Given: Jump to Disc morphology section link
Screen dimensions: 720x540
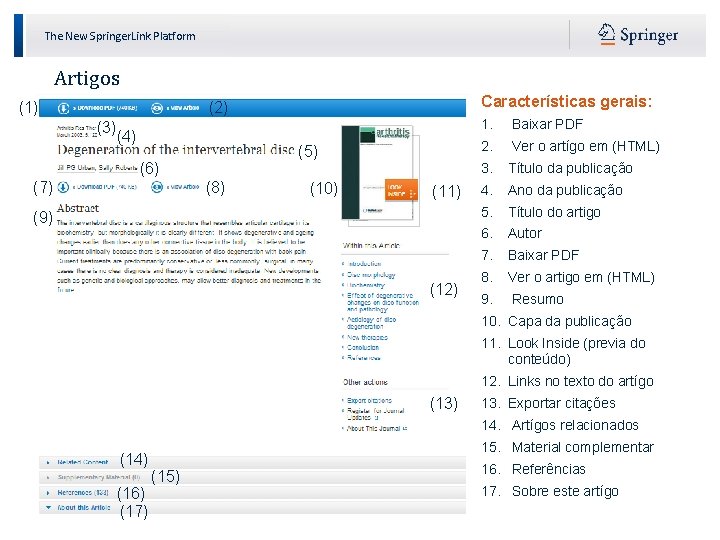Looking at the screenshot, I should [371, 275].
